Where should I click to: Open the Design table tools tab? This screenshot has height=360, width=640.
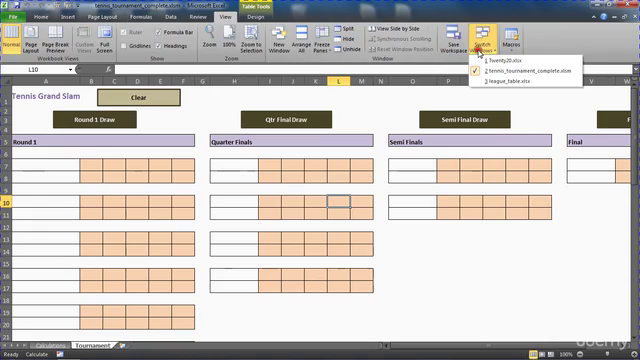click(256, 17)
